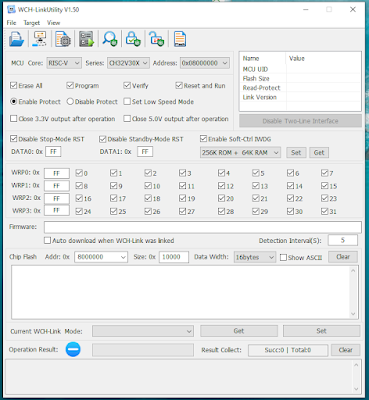Screen dimensions: 369x400
Task: Click log output scroll up arrow
Action: pos(356,365)
